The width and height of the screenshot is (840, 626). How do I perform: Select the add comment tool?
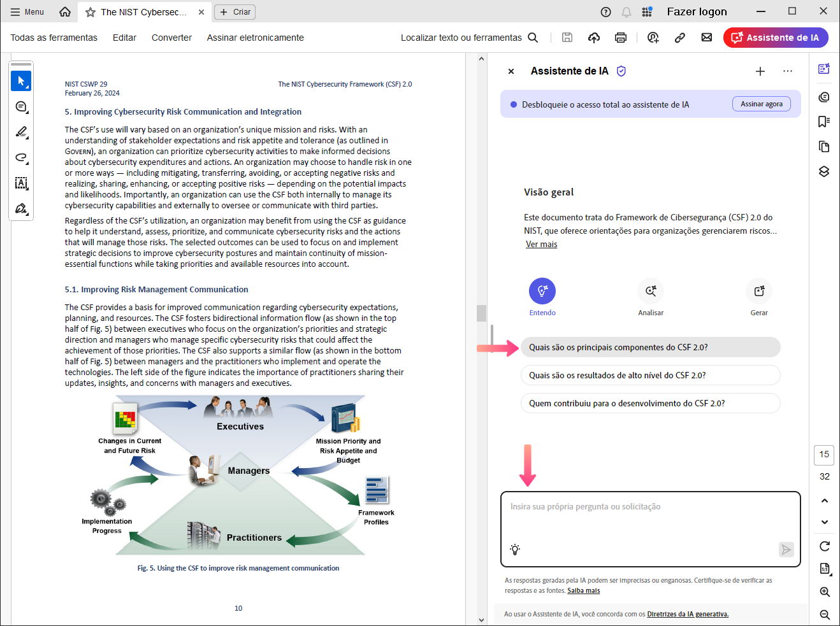(x=21, y=106)
